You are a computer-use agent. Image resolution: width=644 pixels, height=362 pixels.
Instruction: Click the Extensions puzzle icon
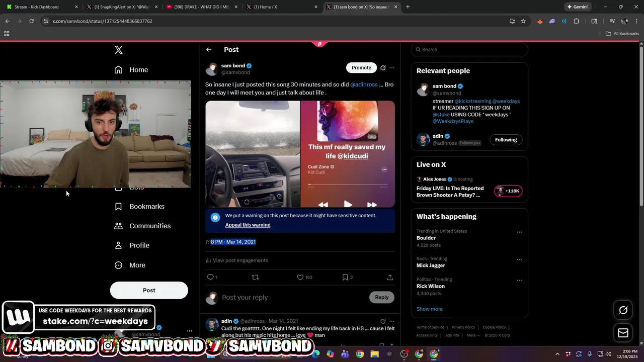pos(577,21)
